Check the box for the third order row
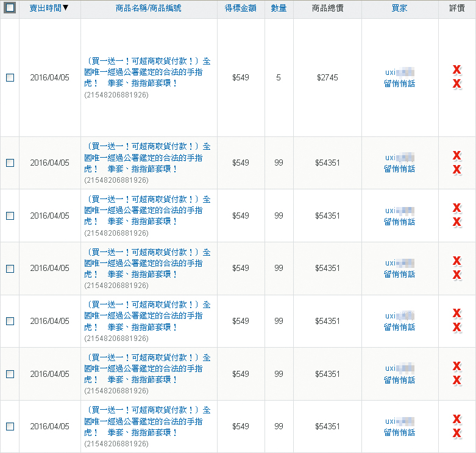The image size is (476, 453). (x=10, y=216)
